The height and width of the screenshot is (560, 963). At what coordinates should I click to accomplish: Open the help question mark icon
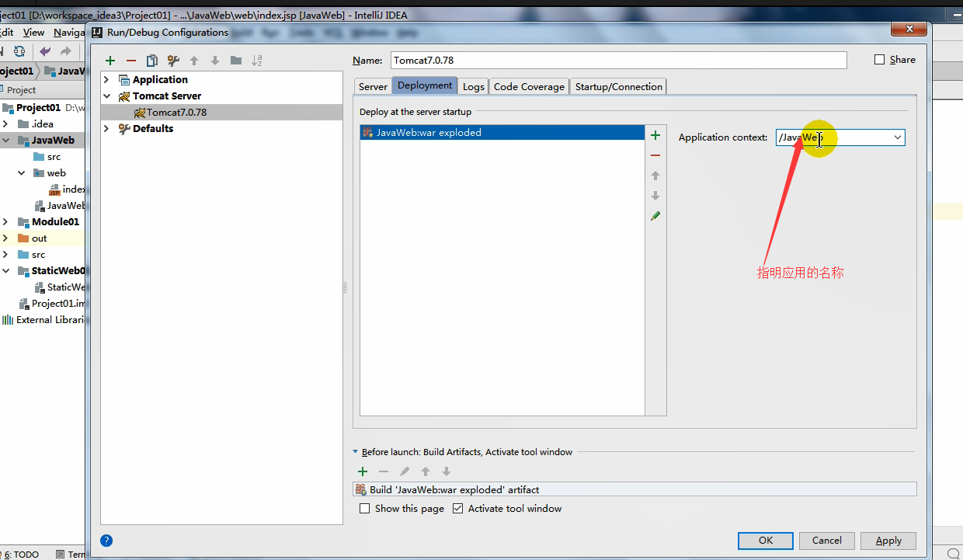pos(106,541)
